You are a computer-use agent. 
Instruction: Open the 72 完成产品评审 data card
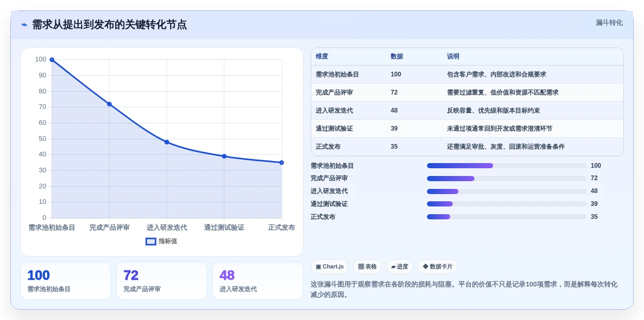162,281
